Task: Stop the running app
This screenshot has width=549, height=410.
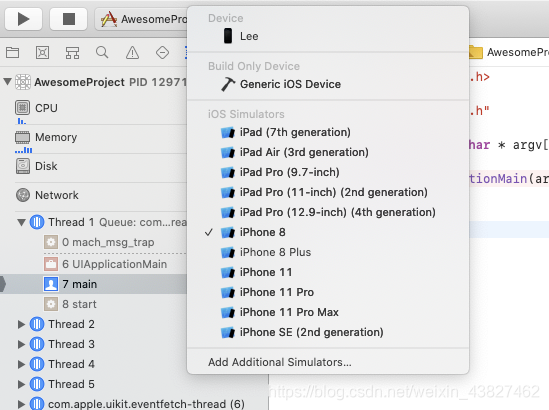Action: [69, 19]
